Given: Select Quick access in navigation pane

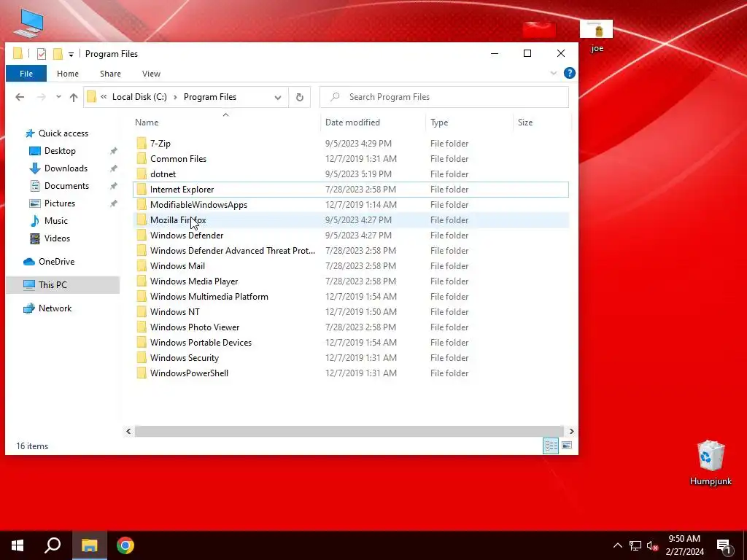Looking at the screenshot, I should point(63,133).
